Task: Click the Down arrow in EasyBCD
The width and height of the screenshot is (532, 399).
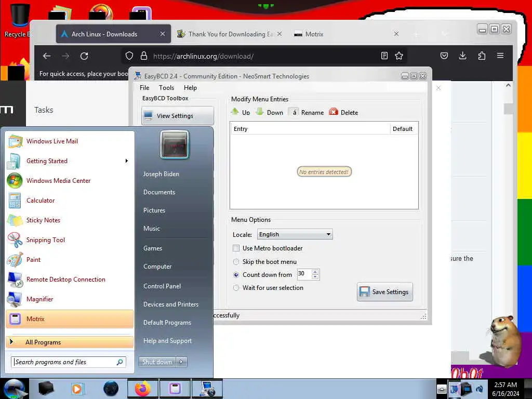Action: (270, 112)
